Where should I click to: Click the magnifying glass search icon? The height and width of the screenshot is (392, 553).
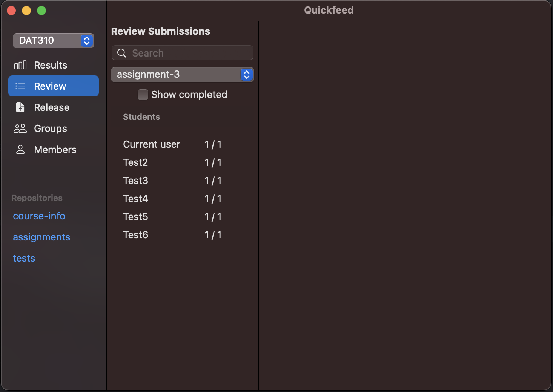coord(122,53)
